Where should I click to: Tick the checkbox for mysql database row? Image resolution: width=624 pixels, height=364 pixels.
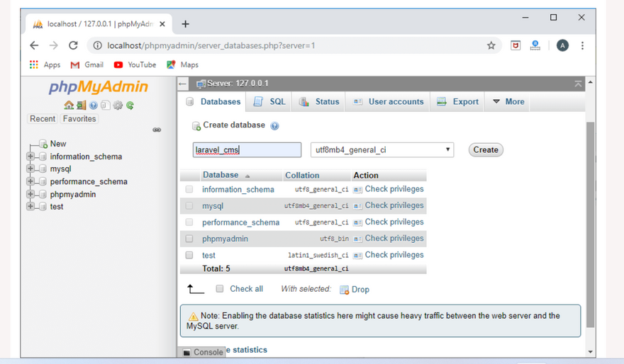[189, 206]
